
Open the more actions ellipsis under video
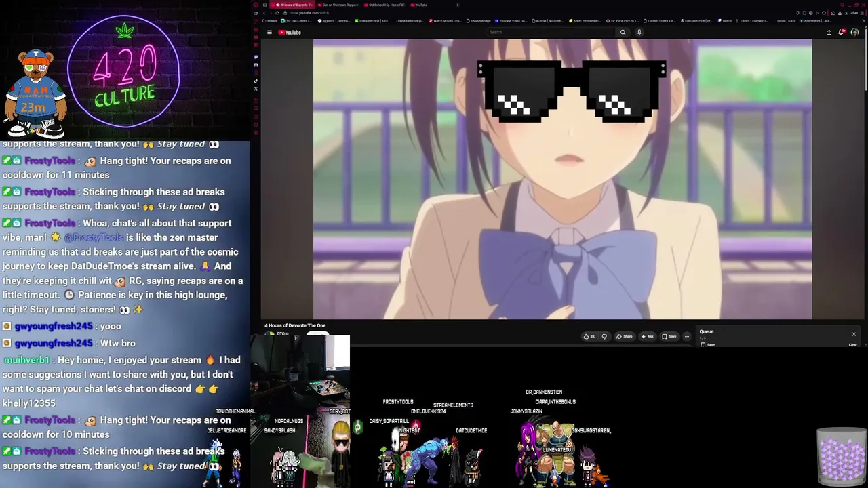tap(686, 336)
